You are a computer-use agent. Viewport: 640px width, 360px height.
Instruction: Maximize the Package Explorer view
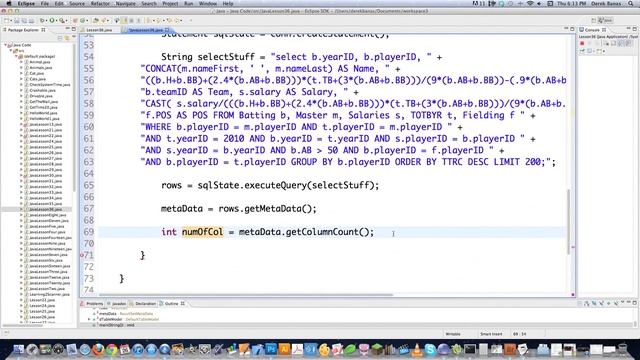[x=74, y=29]
